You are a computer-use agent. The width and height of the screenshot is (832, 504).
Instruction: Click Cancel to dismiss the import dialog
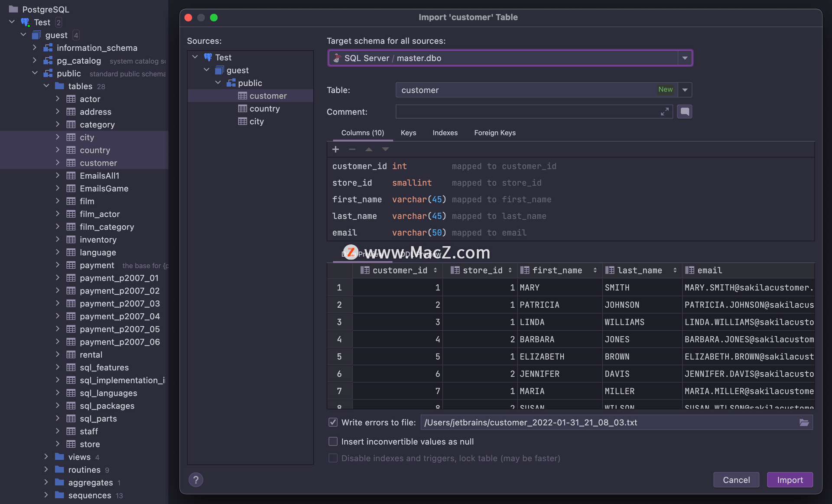coord(736,480)
